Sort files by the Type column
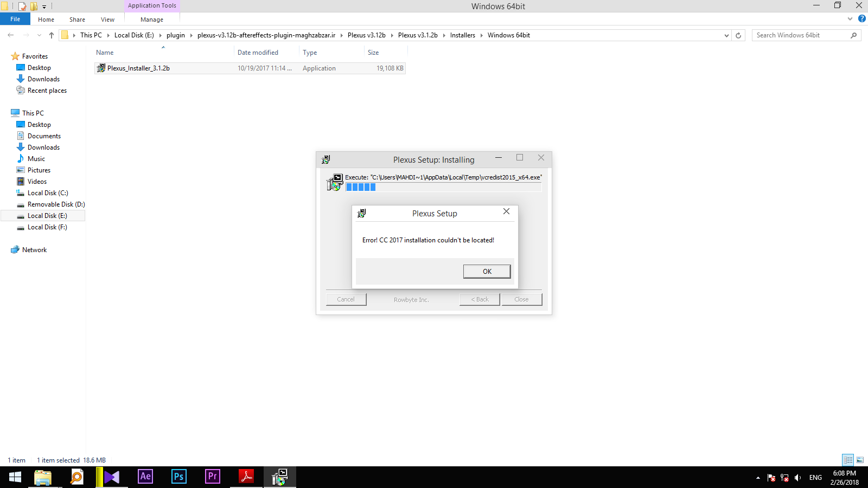Screen dimensions: 868x488 coord(310,53)
